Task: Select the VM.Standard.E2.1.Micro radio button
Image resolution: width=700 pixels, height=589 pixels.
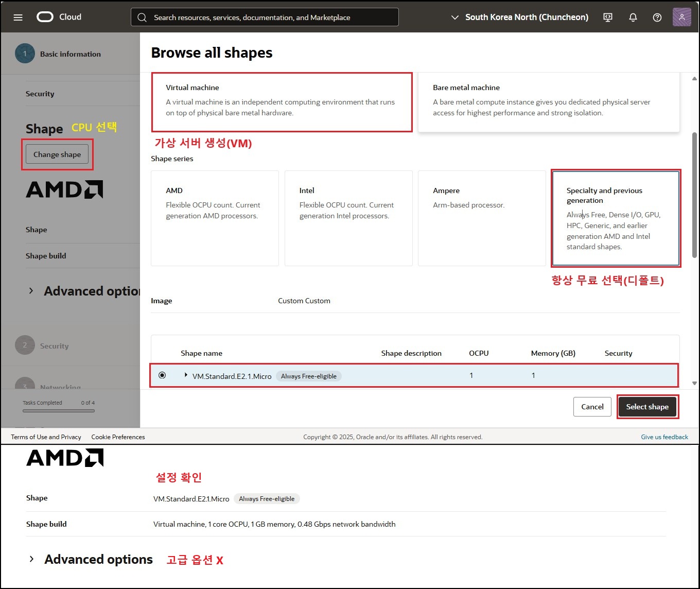Action: 162,375
